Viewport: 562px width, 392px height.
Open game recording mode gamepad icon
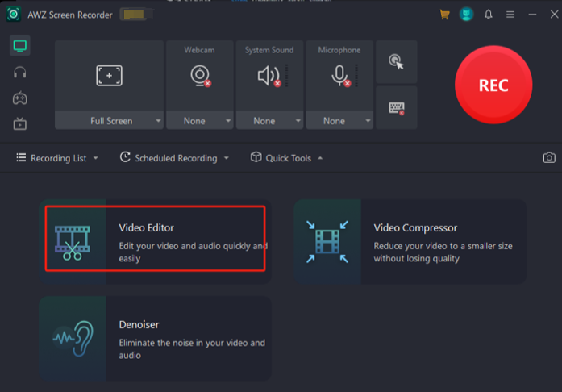click(x=19, y=98)
